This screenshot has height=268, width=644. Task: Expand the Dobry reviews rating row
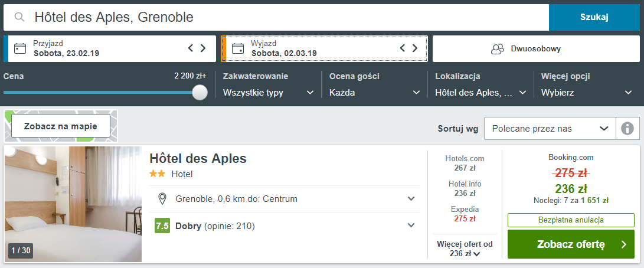(x=411, y=225)
